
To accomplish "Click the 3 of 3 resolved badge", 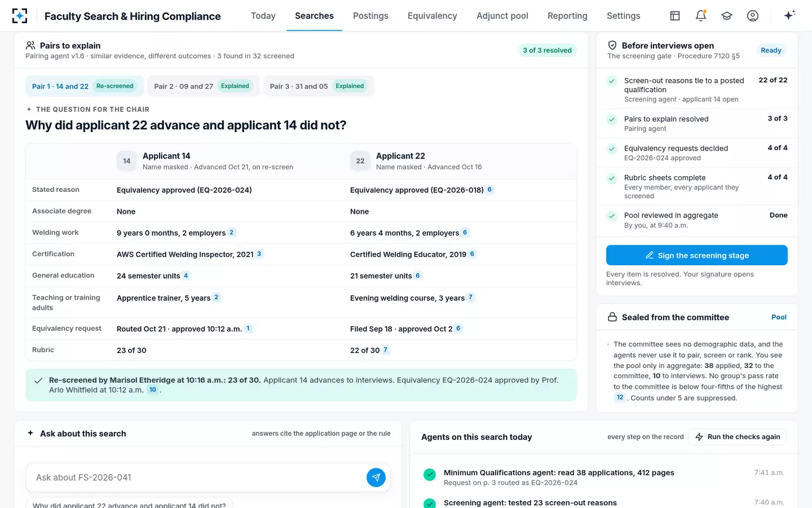I will pyautogui.click(x=547, y=50).
